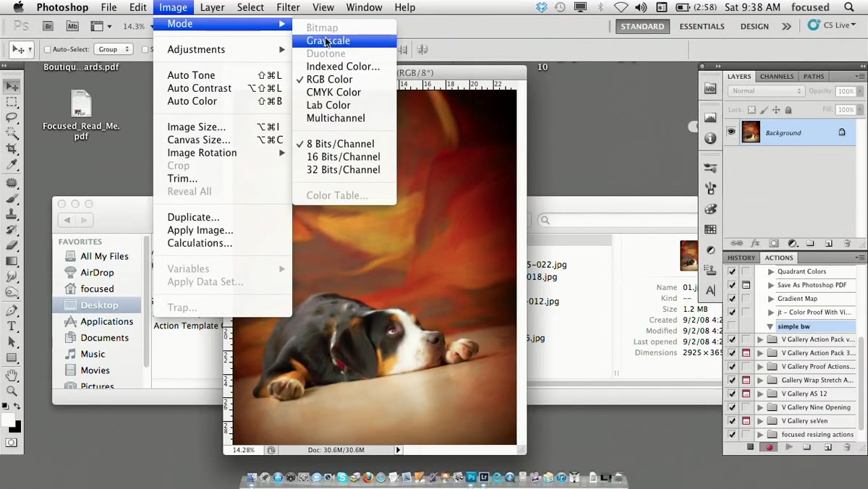Collapse the simple bw action
The width and height of the screenshot is (868, 489).
click(x=770, y=327)
